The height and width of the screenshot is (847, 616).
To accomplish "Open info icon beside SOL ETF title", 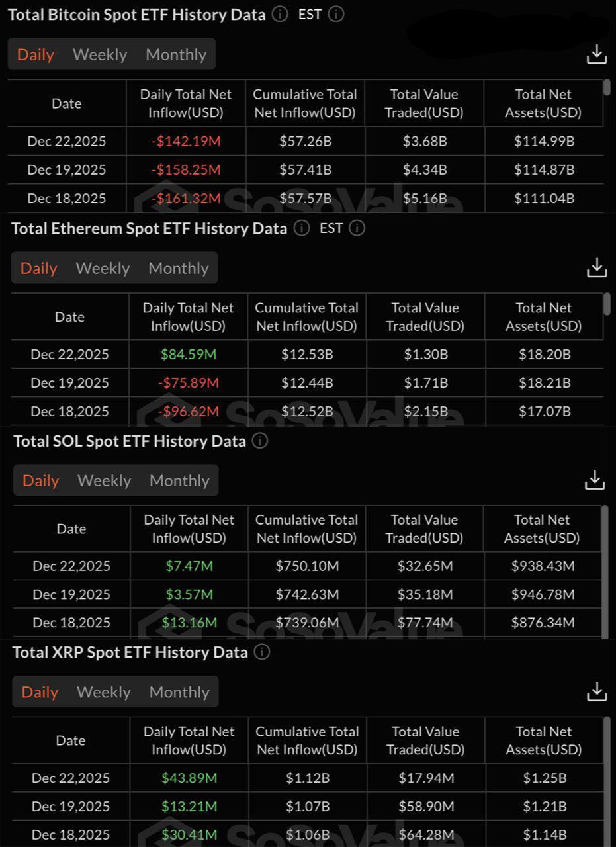I will (x=260, y=441).
